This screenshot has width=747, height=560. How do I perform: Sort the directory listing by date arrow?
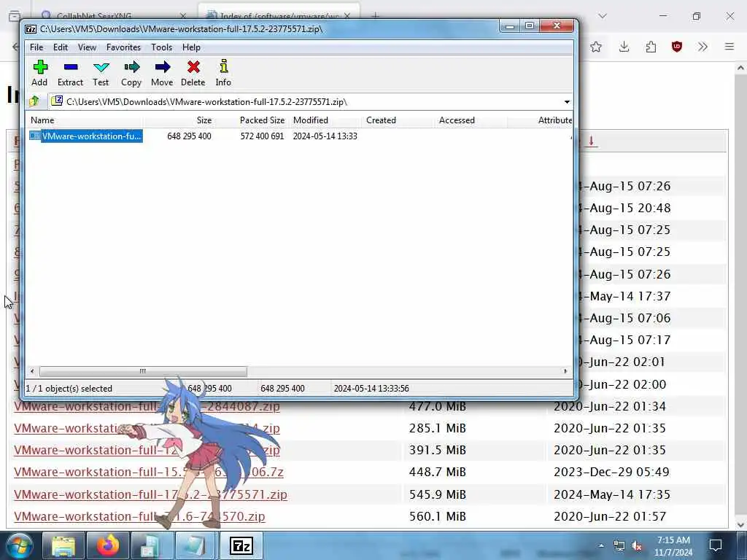(591, 141)
